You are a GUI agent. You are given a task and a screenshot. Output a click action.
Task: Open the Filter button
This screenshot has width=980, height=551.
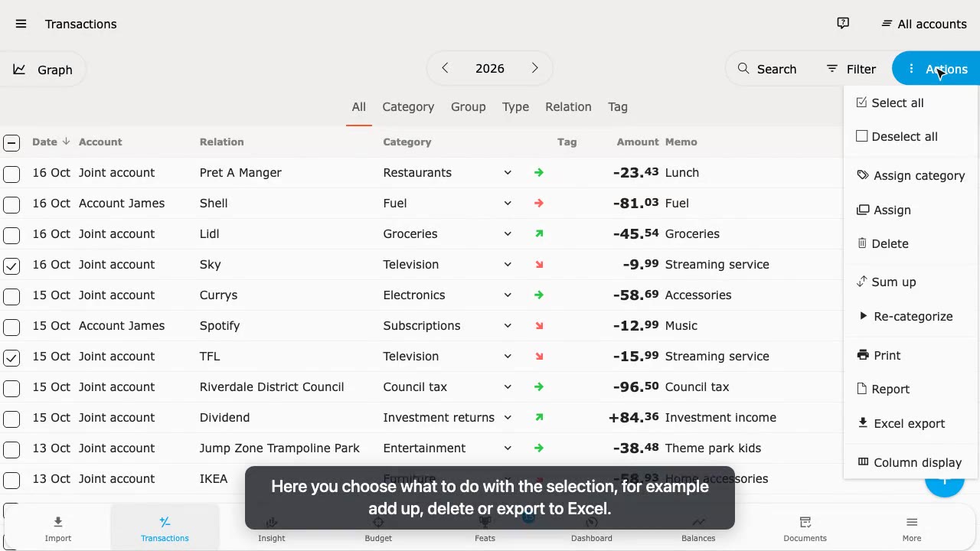click(851, 69)
